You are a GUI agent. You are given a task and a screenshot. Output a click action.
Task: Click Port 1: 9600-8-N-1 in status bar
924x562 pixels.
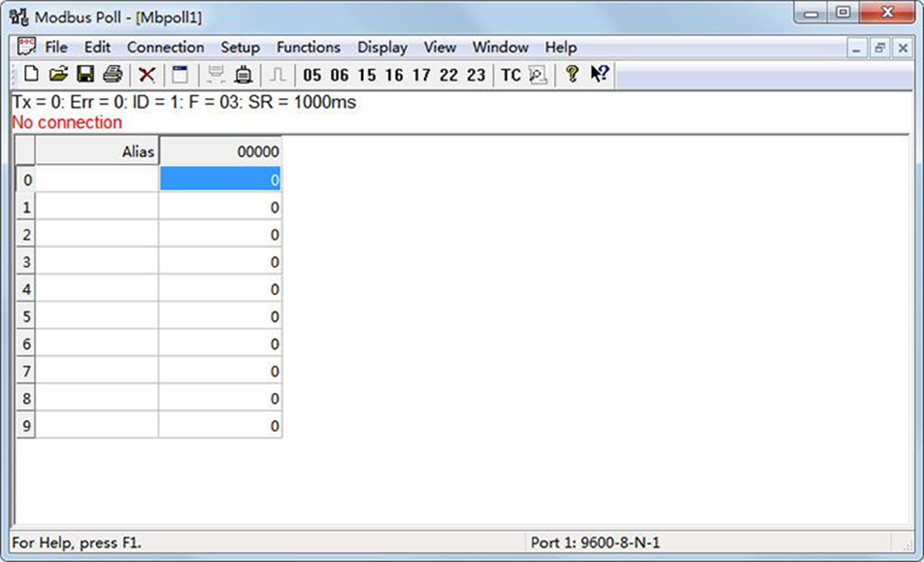[x=595, y=542]
